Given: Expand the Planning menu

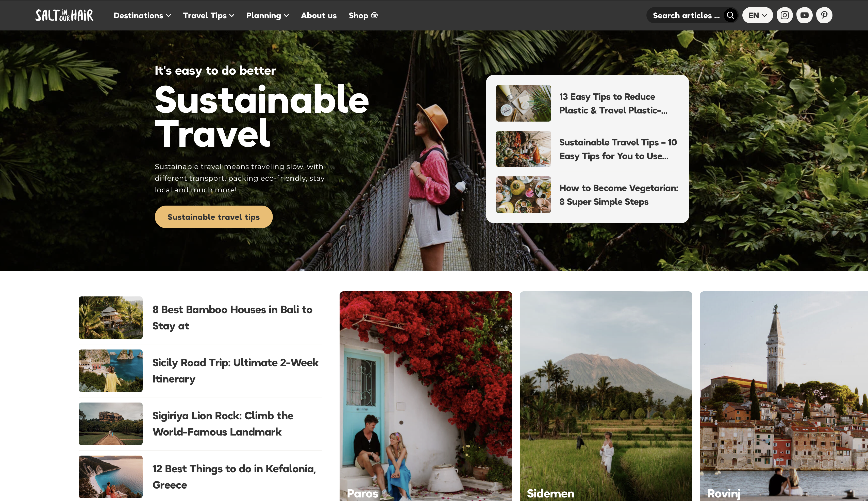Looking at the screenshot, I should tap(267, 15).
